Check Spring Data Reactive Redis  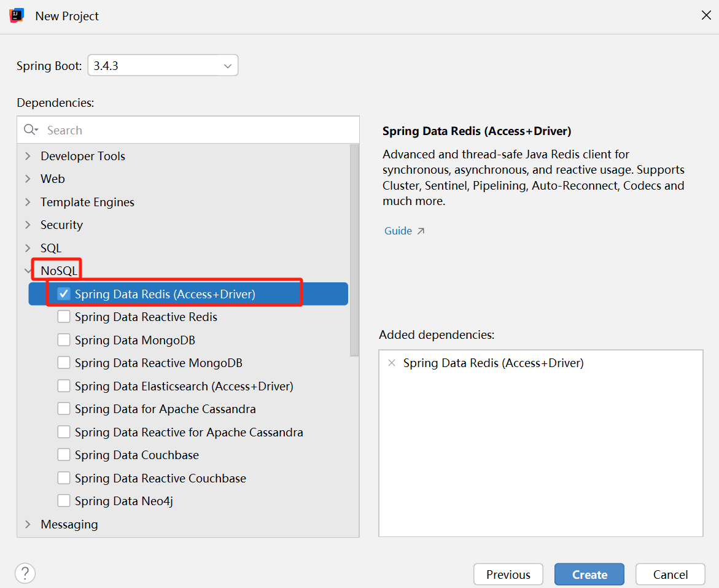click(64, 317)
